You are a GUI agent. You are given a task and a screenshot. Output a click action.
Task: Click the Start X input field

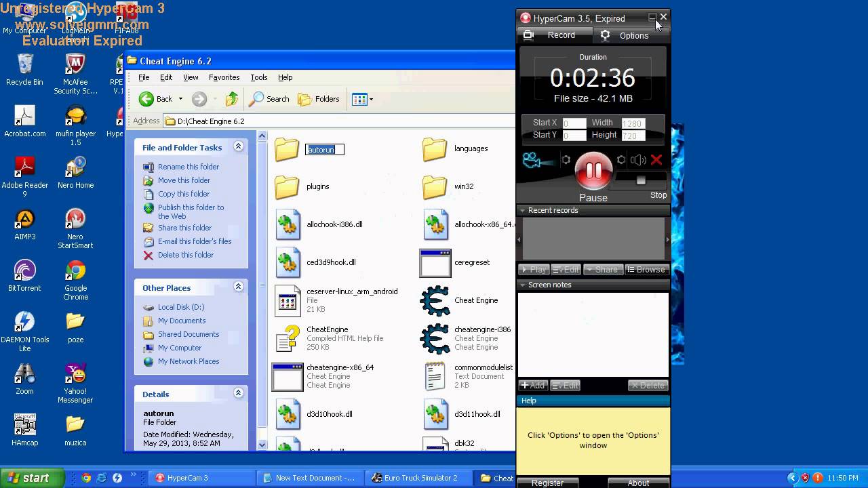pos(574,123)
